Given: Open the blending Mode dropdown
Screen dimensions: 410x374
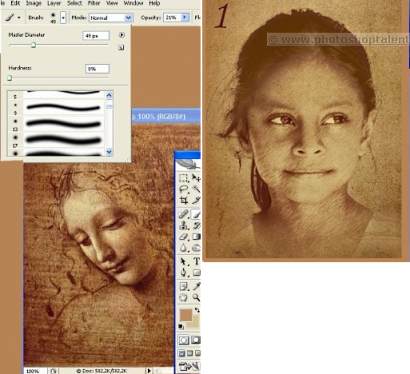Looking at the screenshot, I should [x=128, y=18].
